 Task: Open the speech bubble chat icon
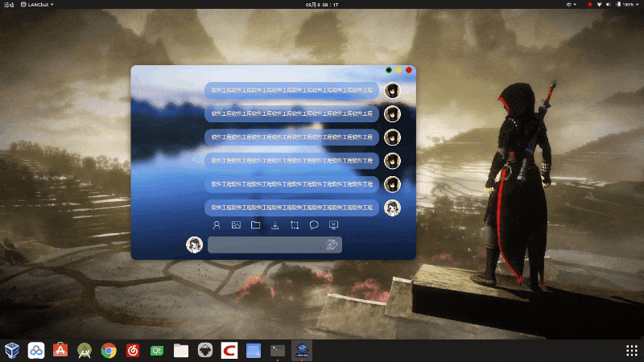[x=314, y=225]
